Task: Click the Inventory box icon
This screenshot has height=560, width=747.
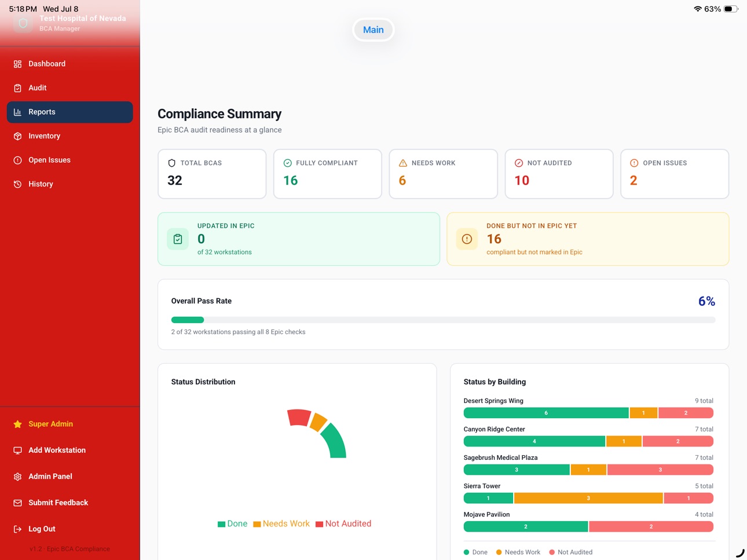Action: pyautogui.click(x=17, y=136)
